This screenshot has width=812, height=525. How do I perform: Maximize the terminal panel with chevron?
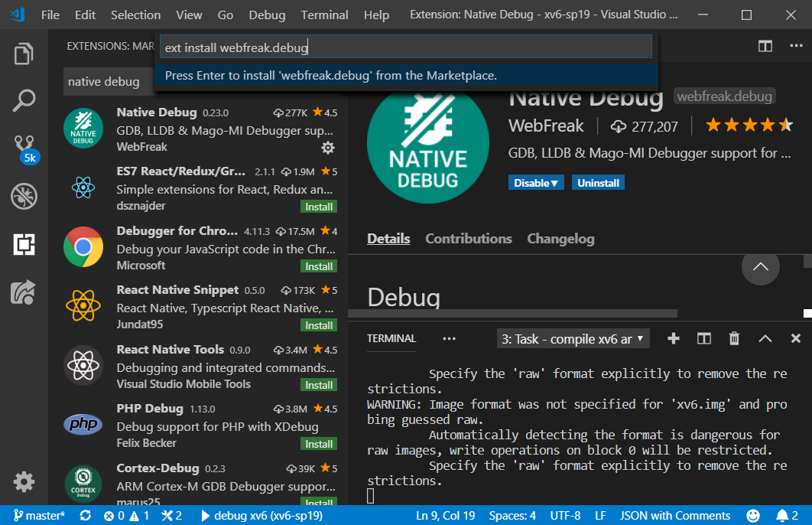[765, 338]
